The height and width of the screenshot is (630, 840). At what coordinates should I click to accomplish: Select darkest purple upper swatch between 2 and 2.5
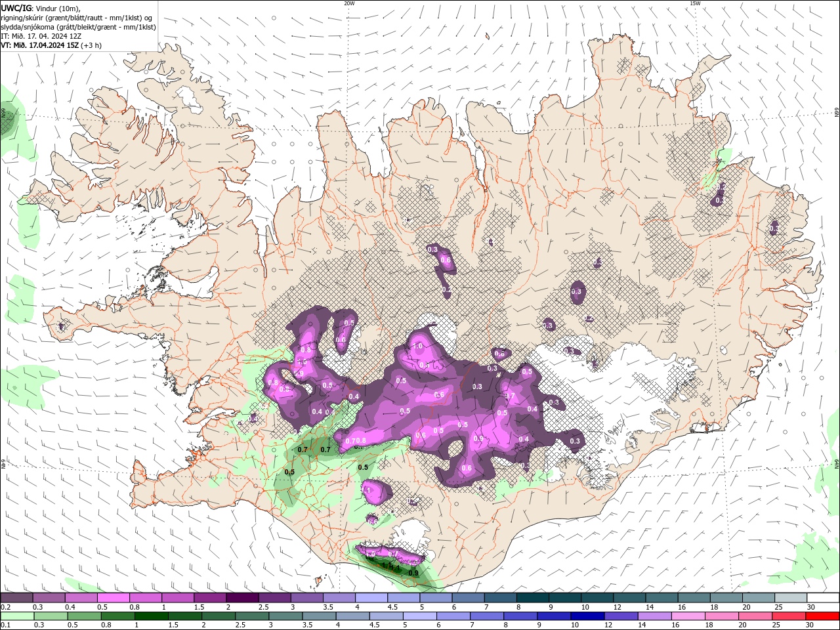[242, 598]
